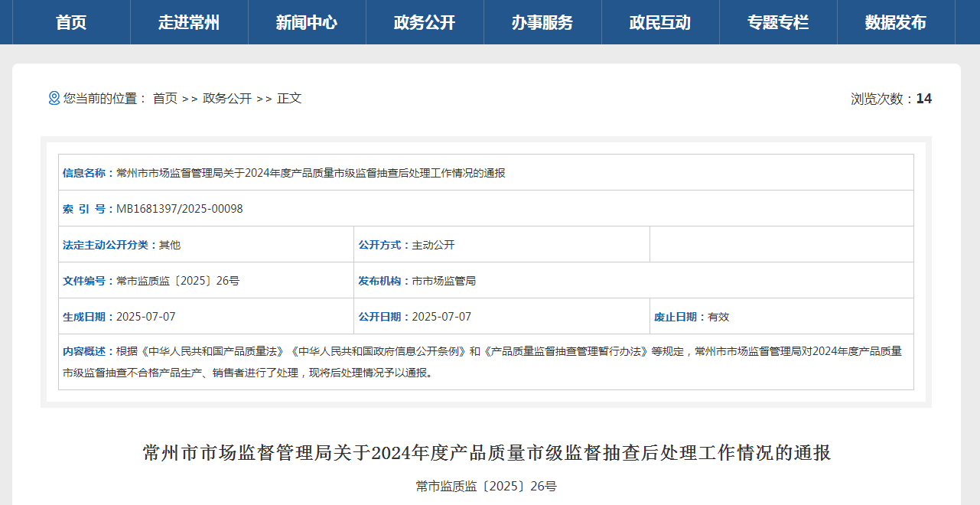Click the 文件编号 value in the table
This screenshot has width=980, height=505.
(177, 281)
